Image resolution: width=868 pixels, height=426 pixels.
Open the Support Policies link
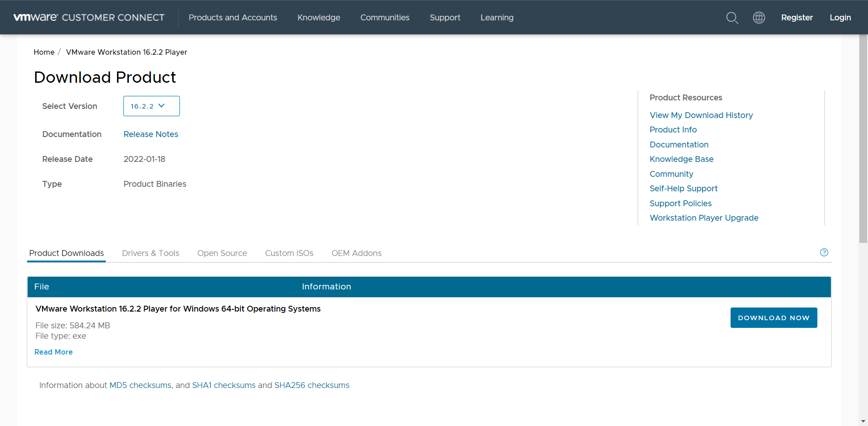point(680,204)
